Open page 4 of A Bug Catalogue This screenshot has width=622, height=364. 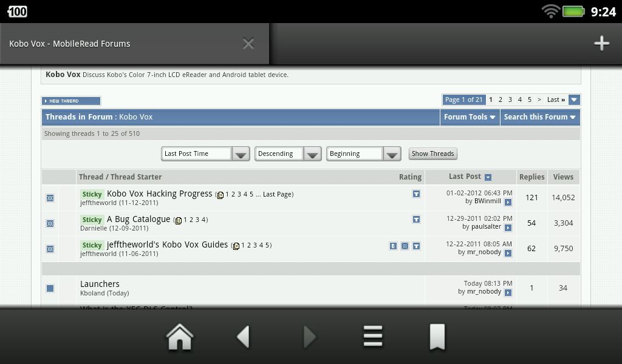[203, 220]
